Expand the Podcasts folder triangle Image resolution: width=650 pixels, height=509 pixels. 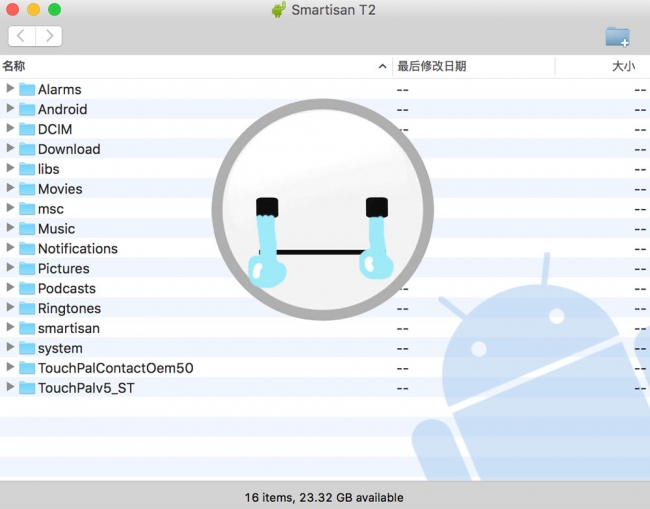coord(10,287)
